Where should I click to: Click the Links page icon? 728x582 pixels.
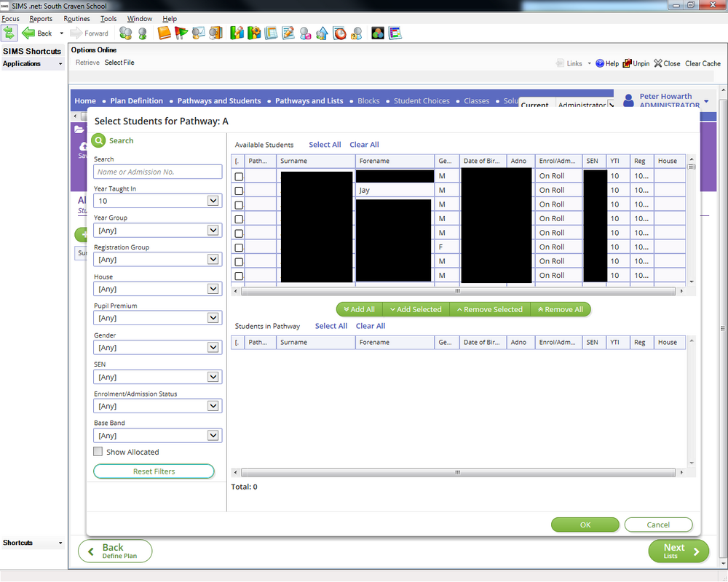(560, 63)
